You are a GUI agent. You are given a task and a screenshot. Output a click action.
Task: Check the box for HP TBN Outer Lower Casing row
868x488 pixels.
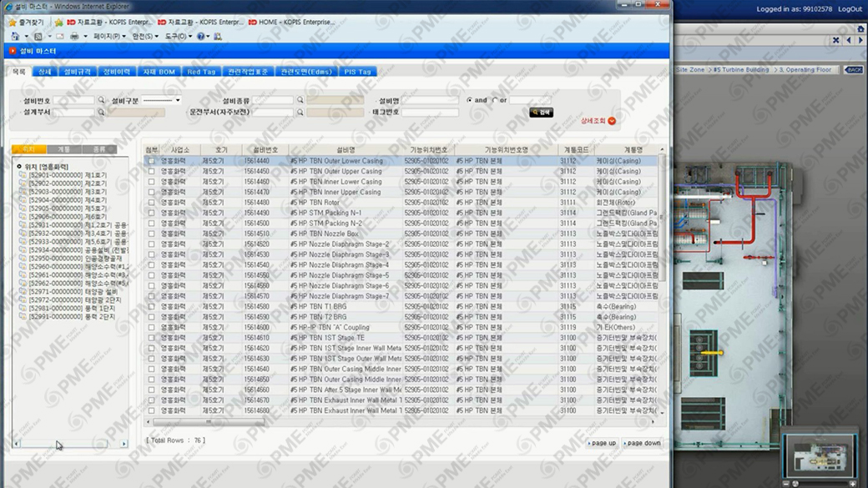tap(151, 161)
